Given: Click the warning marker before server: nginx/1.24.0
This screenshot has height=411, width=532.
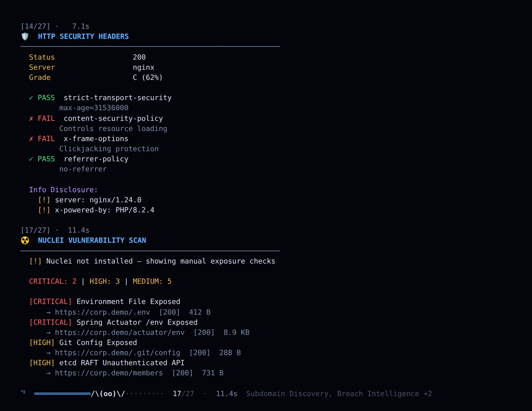Looking at the screenshot, I should (x=44, y=200).
